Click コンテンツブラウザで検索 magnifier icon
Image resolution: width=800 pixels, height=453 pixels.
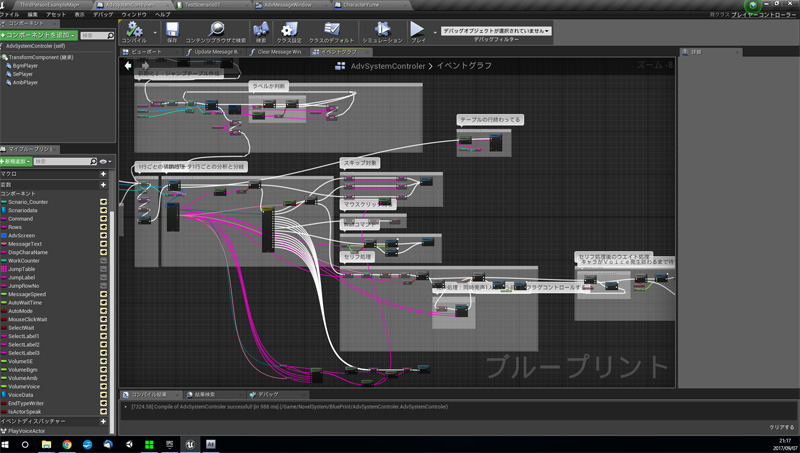[216, 29]
